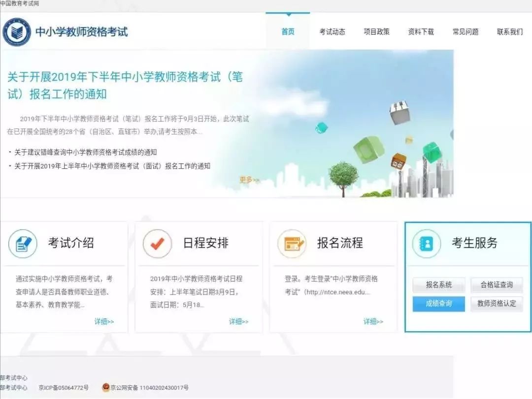This screenshot has width=532, height=399.
Task: Click the 更多>> link in the banner
Action: coord(249,180)
